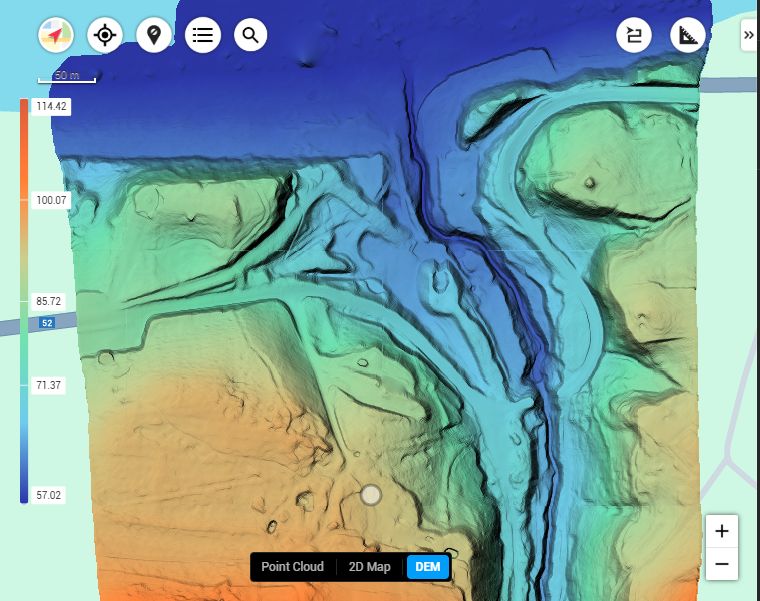Select the measurement ruler triangle tool
Viewport: 760px width, 601px height.
pos(688,35)
